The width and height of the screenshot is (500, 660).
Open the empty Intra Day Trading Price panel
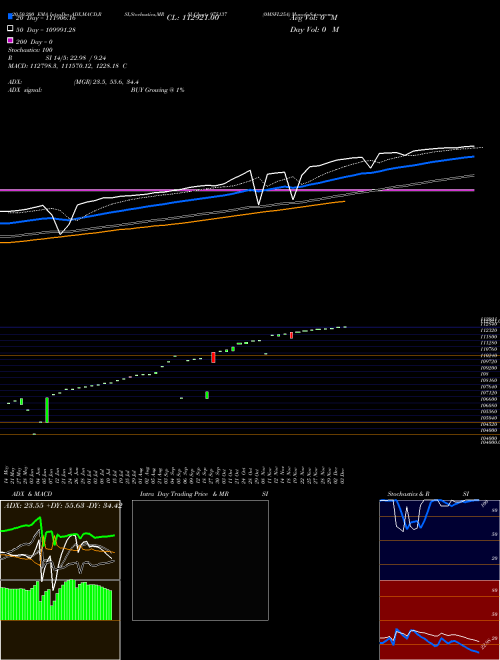point(200,560)
